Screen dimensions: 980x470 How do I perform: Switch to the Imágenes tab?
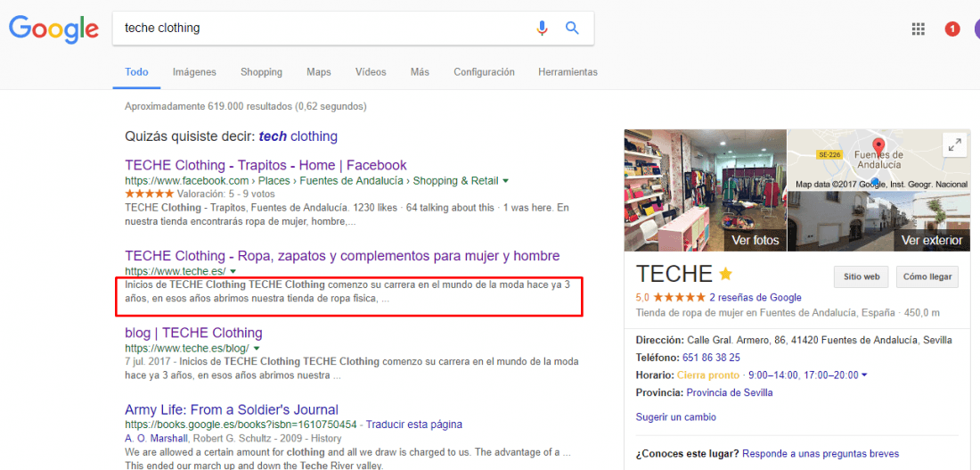point(194,72)
